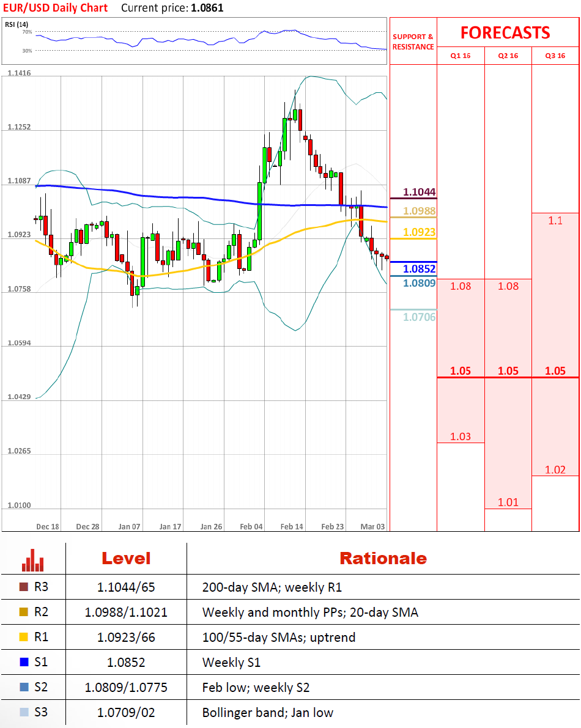Click the 1.0706 support level label
Screen dimensions: 581x728
[x=420, y=317]
